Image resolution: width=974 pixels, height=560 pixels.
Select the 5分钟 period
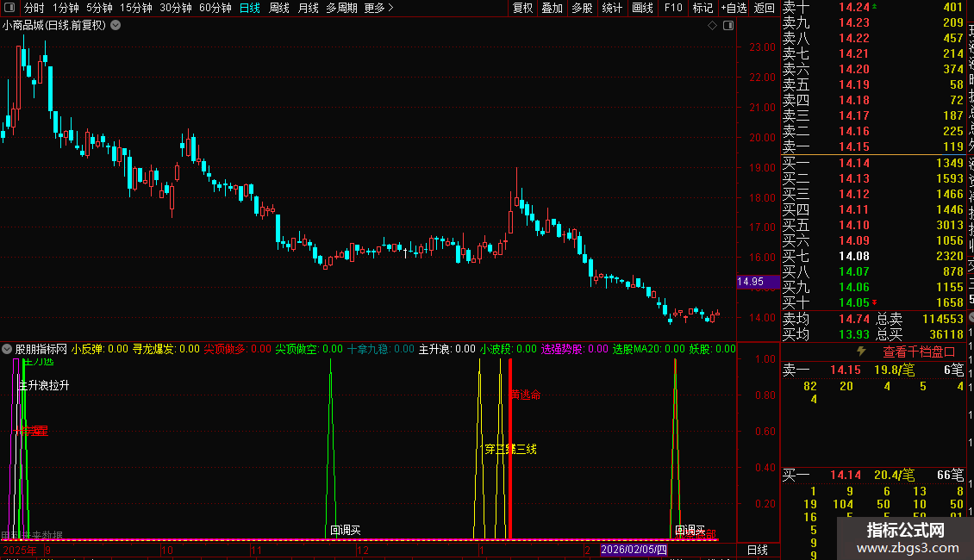[99, 8]
